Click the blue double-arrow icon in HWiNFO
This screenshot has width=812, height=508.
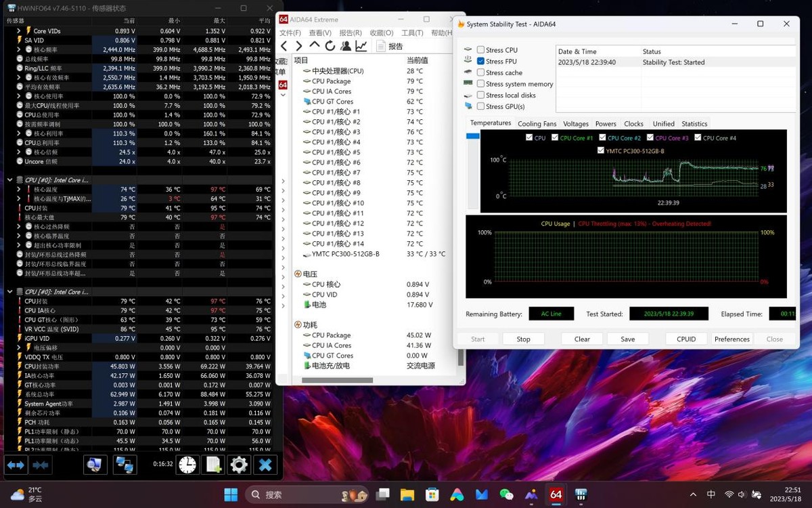17,465
